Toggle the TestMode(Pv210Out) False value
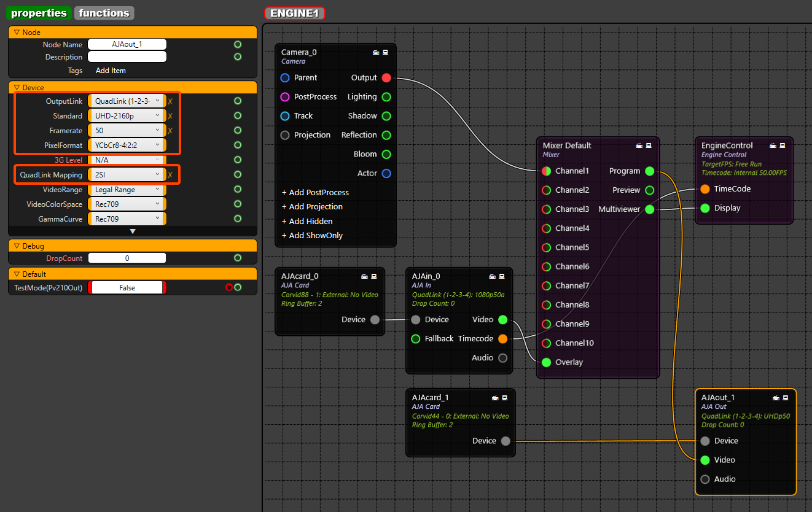The width and height of the screenshot is (812, 512). 127,288
